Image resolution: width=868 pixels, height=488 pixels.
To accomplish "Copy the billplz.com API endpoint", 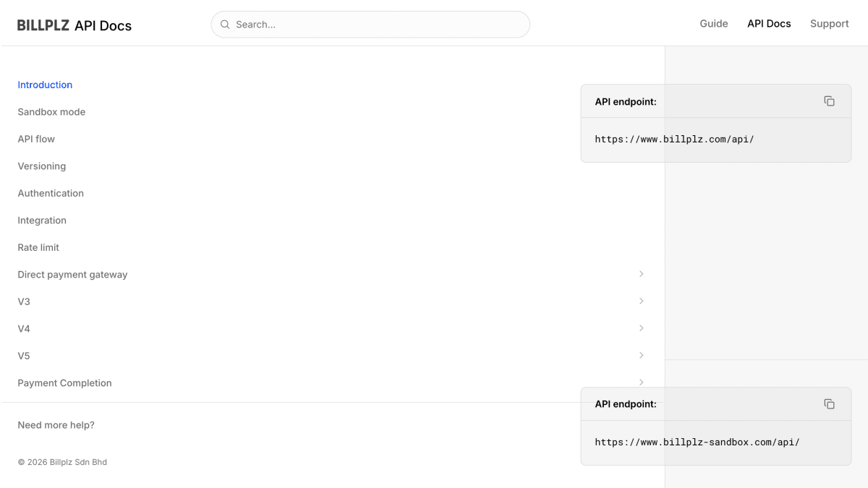I will [x=829, y=101].
